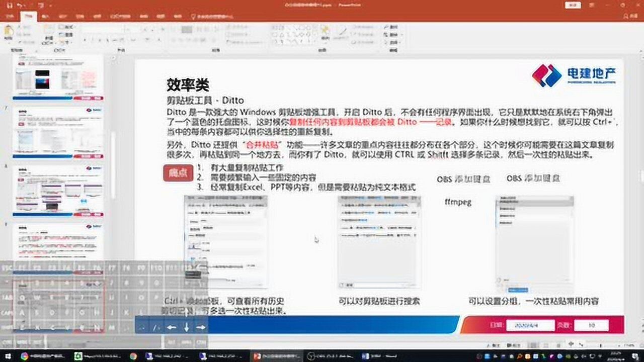Viewport: 644px width, 362px height.
Task: Toggle bold formatting
Action: (85, 40)
